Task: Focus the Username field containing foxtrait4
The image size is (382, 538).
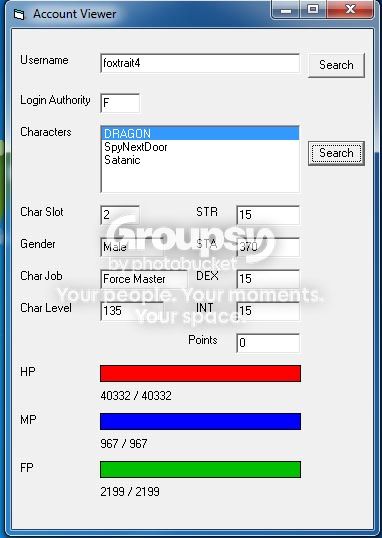Action: (200, 63)
